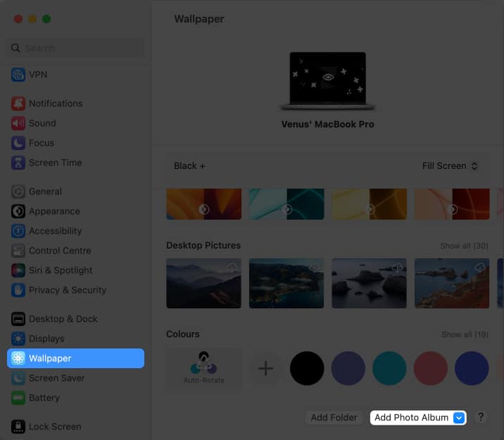This screenshot has height=440, width=504.
Task: Click the Desktop & Dock icon
Action: point(18,319)
